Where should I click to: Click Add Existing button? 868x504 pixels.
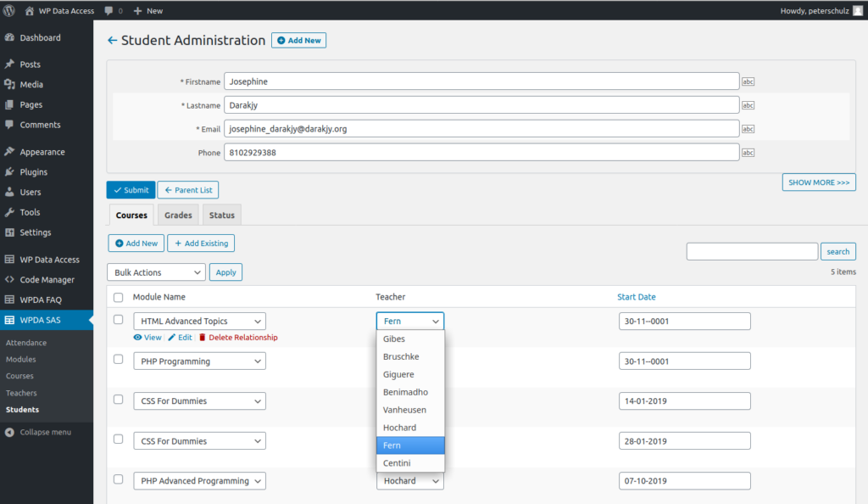[x=202, y=244]
